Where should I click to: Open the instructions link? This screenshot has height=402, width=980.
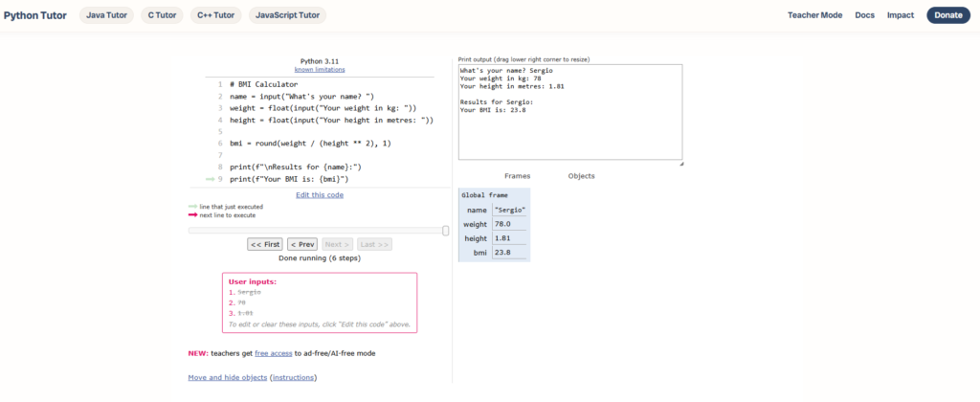(293, 378)
